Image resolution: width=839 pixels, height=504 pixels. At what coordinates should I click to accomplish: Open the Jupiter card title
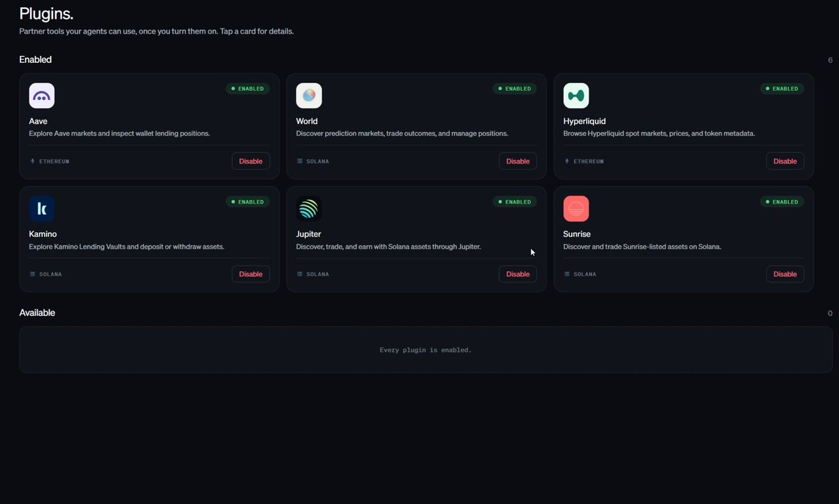tap(309, 235)
